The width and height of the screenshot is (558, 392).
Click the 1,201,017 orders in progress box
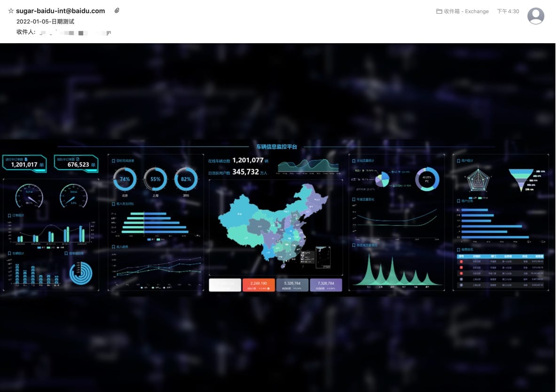point(24,164)
